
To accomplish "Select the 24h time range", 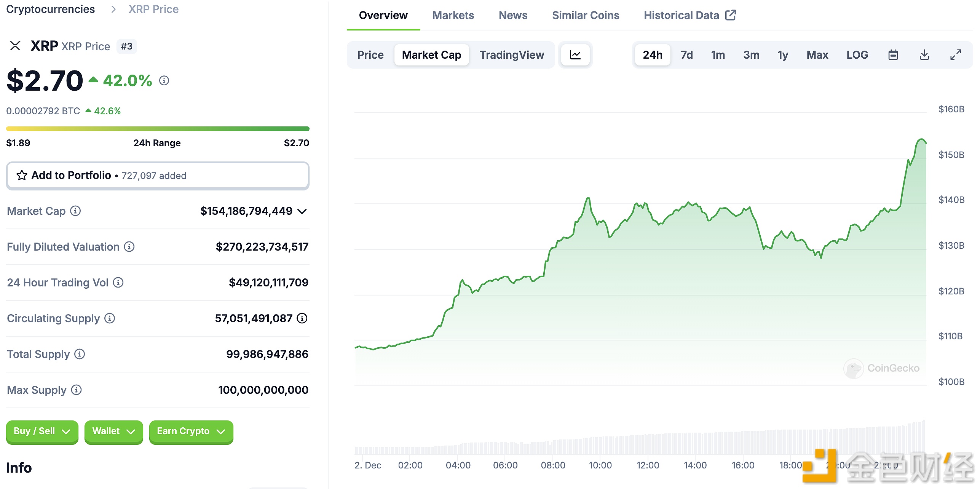I will tap(653, 55).
